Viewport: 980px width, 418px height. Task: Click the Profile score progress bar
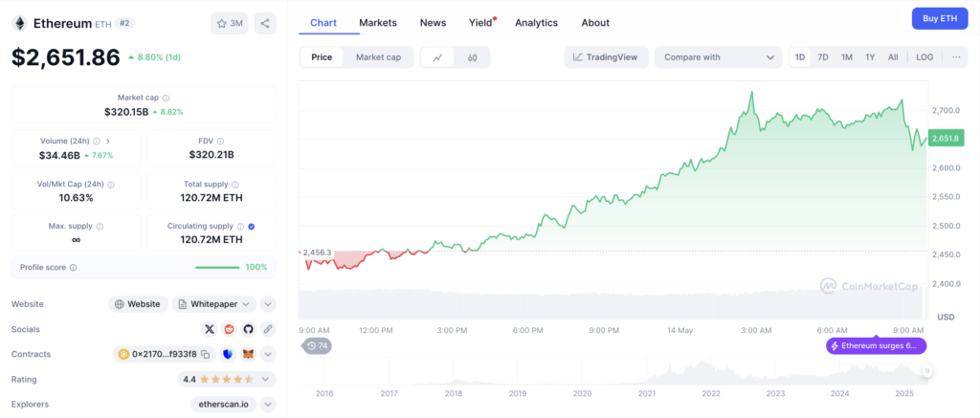coord(217,268)
